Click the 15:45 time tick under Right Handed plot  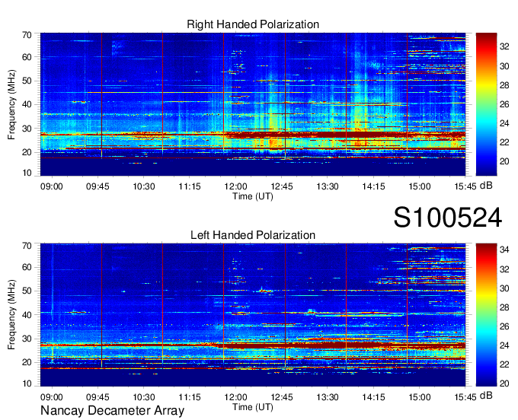(465, 186)
